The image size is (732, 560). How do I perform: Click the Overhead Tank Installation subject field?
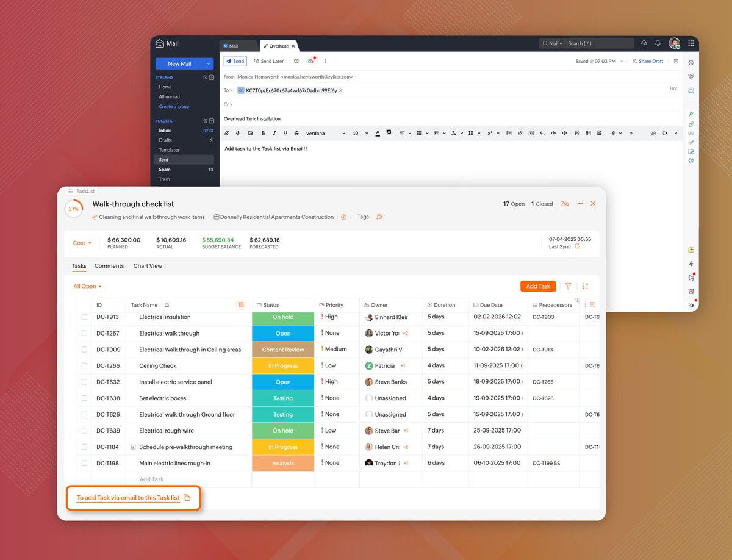pyautogui.click(x=451, y=119)
